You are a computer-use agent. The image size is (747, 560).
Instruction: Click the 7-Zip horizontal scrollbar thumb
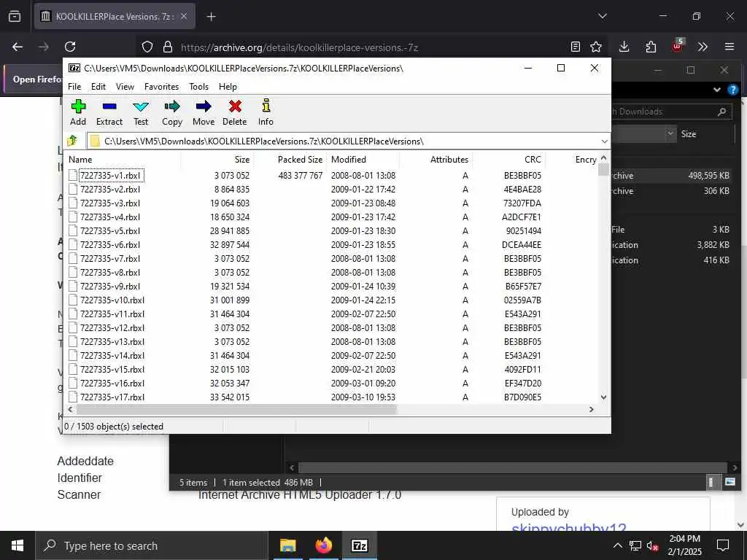coord(236,409)
